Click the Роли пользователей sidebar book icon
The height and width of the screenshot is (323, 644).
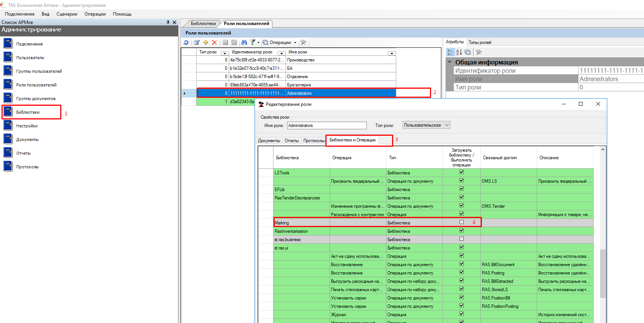coord(8,85)
